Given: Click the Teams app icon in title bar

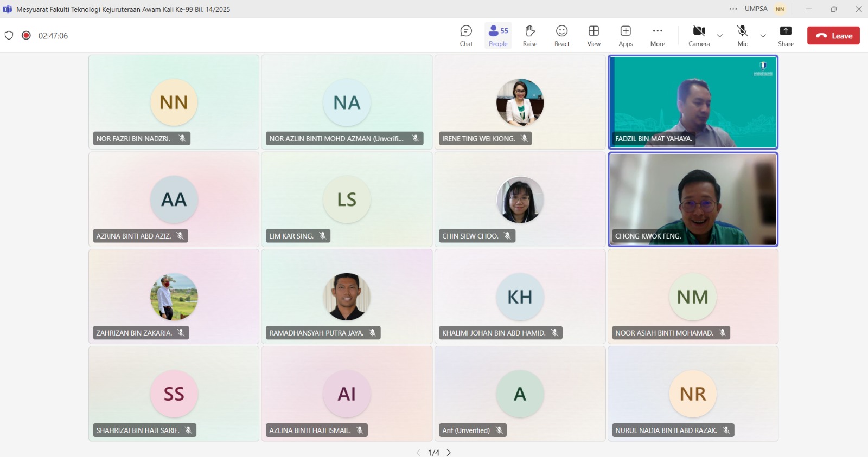Looking at the screenshot, I should 8,9.
